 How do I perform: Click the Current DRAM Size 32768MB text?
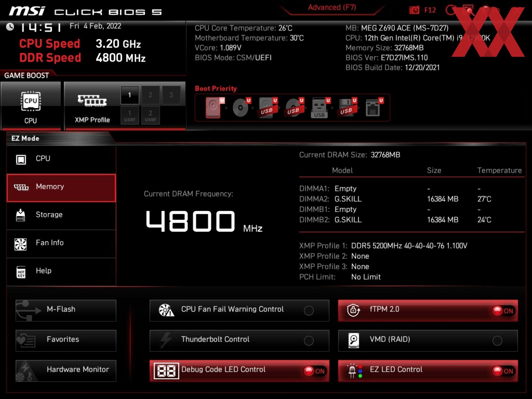pyautogui.click(x=350, y=155)
